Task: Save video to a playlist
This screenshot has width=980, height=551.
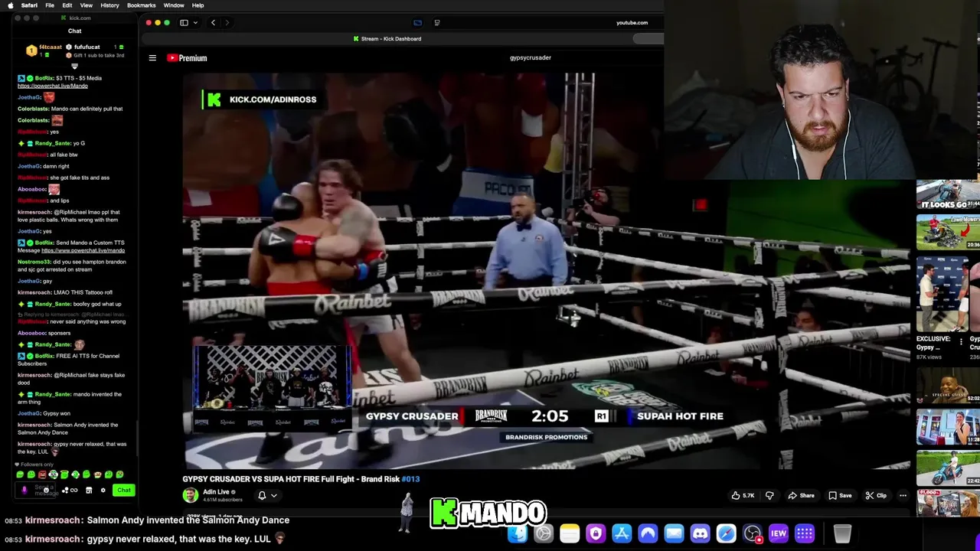Action: coord(840,495)
